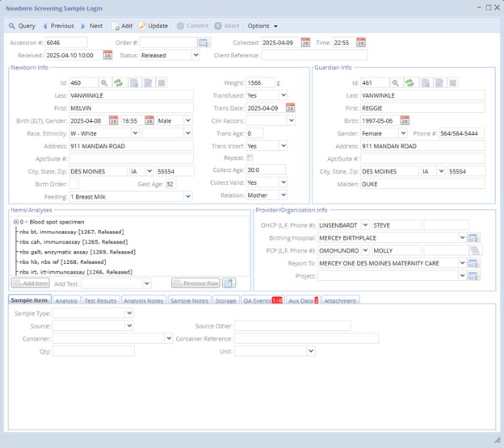This screenshot has width=504, height=448.
Task: Toggle the Repeat checkbox
Action: 250,157
